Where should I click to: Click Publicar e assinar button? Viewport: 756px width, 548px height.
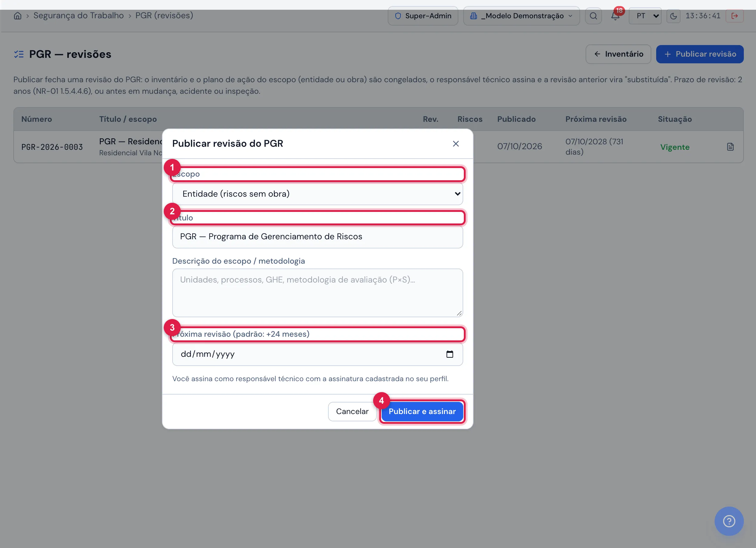coord(422,411)
